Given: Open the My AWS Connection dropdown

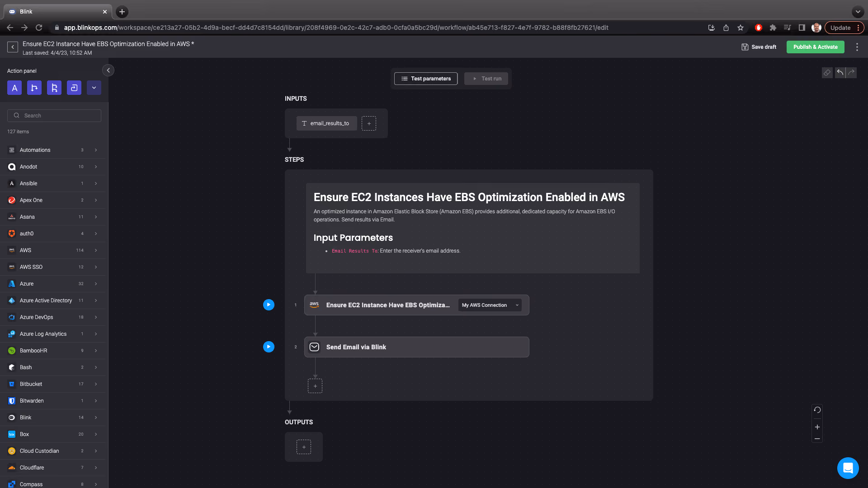Looking at the screenshot, I should (x=490, y=305).
